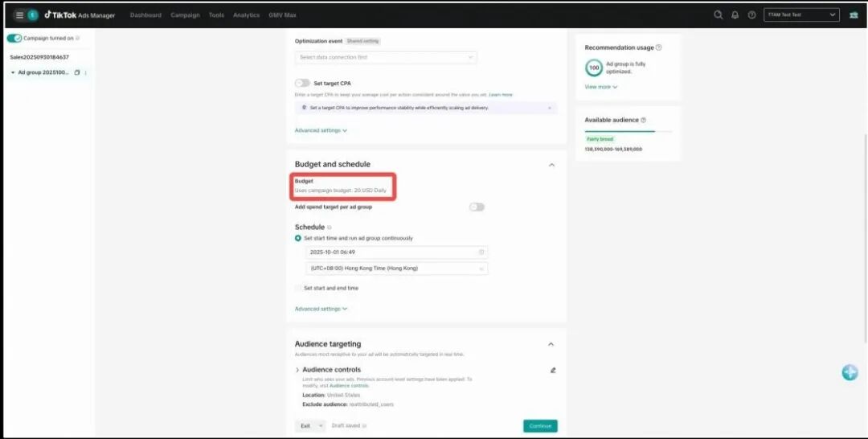This screenshot has width=868, height=439.
Task: Open the Learn more link for target CPA
Action: [501, 95]
